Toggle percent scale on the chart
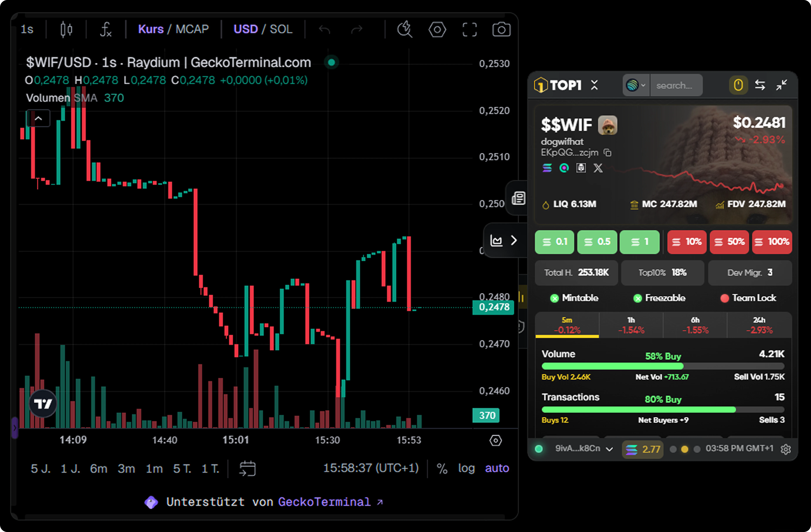811x532 pixels. (x=442, y=468)
